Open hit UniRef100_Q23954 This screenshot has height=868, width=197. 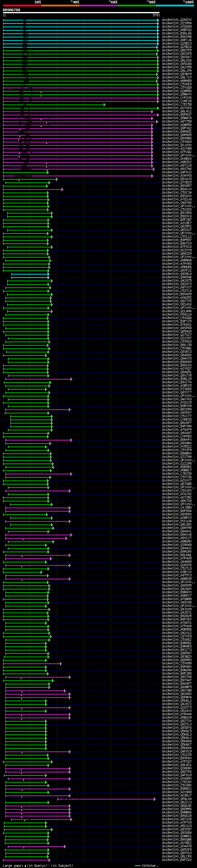point(177,23)
